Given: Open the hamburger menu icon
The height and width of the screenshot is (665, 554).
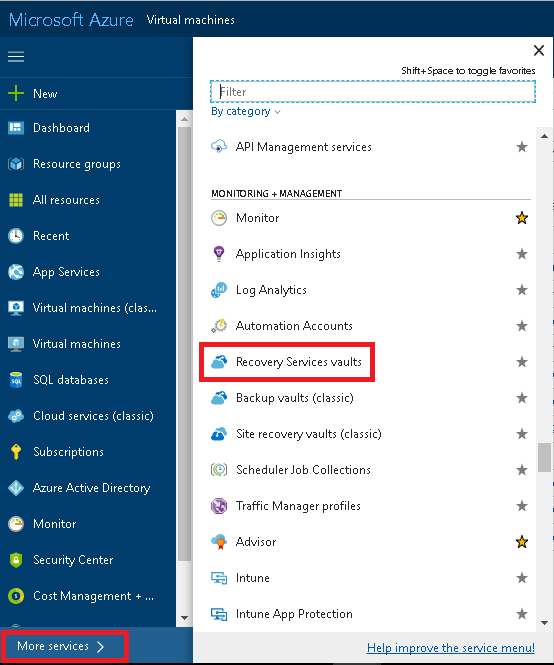Looking at the screenshot, I should 16,56.
